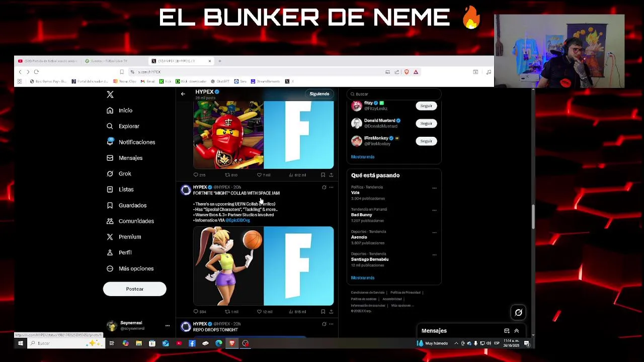This screenshot has width=644, height=362.
Task: Open Facebook from the taskbar
Action: (192, 343)
